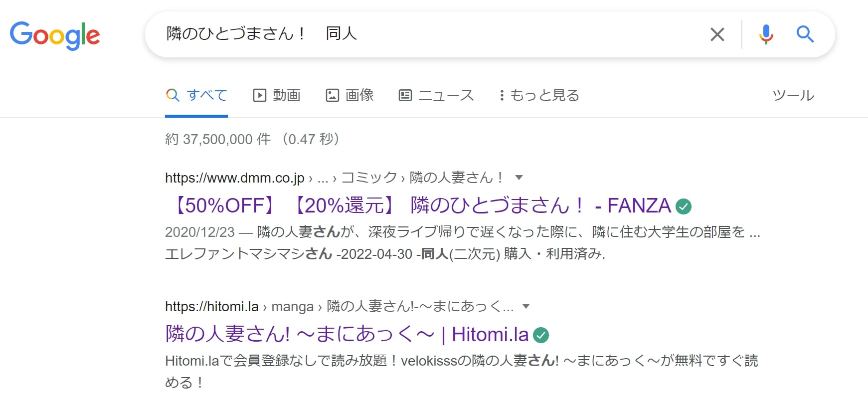Open ツール search tools

coord(793,95)
